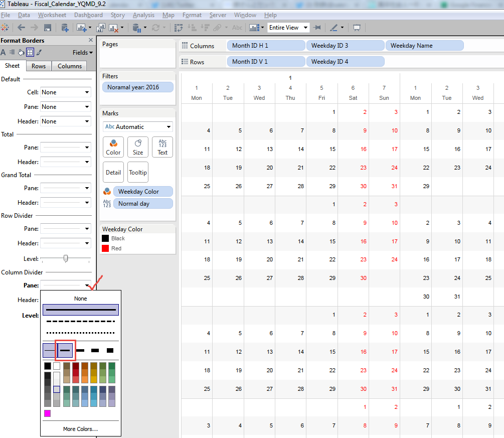The width and height of the screenshot is (504, 438).
Task: Click the Tableau start page logo icon
Action: click(x=5, y=28)
